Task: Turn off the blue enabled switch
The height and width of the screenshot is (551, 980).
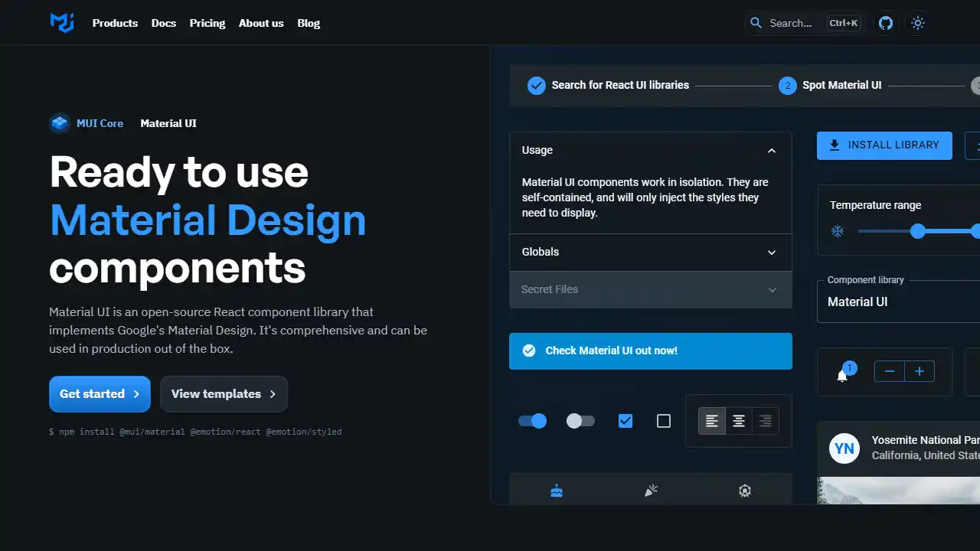Action: click(533, 421)
